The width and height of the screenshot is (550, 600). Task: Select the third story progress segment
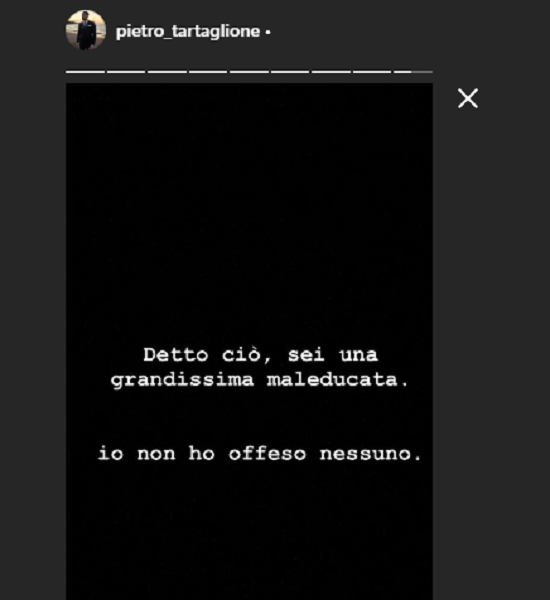167,72
